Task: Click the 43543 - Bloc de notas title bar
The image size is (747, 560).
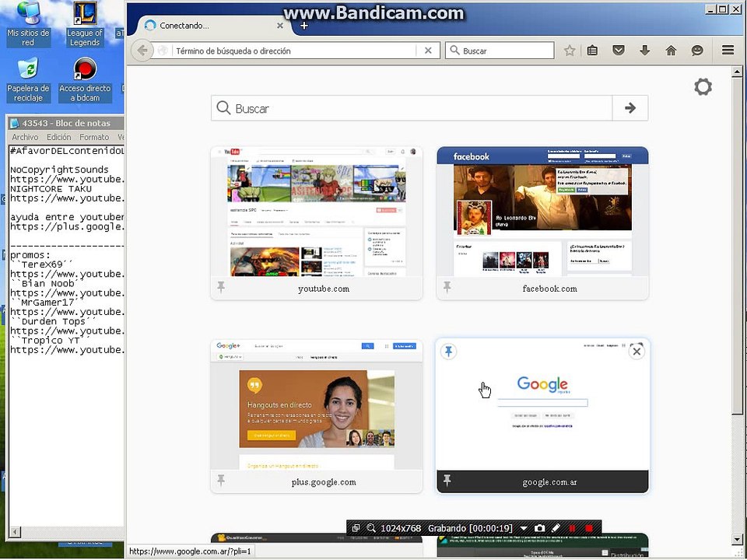Action: (65, 123)
